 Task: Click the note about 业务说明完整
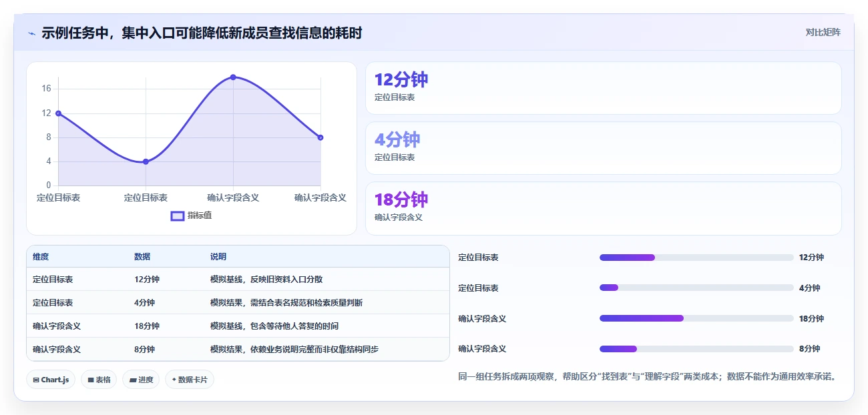click(x=294, y=350)
